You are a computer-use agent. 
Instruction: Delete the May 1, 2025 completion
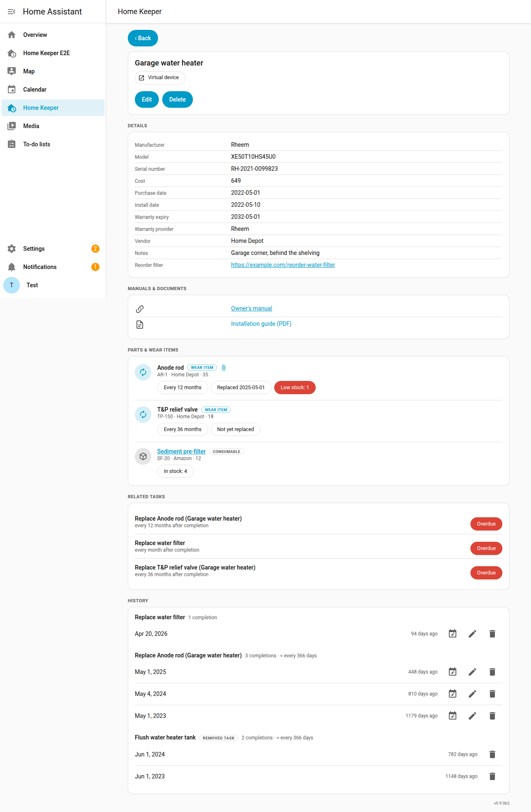click(492, 672)
